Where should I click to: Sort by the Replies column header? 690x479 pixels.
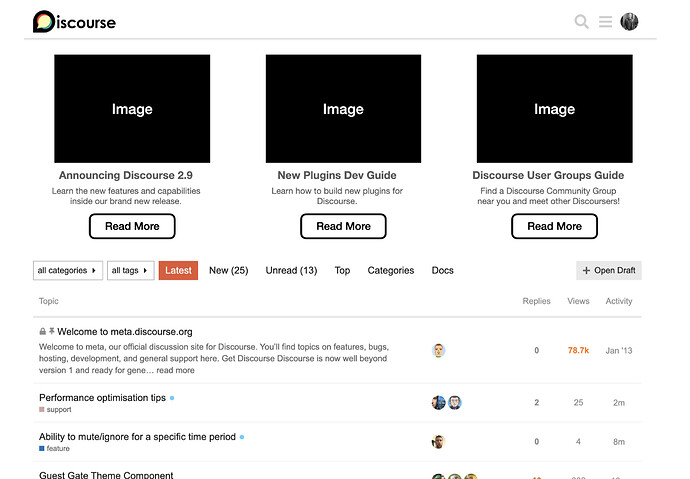[536, 301]
